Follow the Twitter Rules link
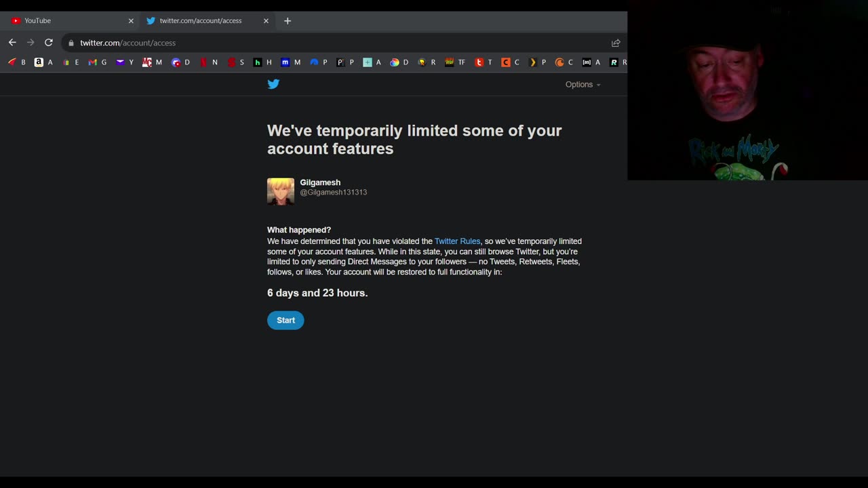This screenshot has height=488, width=868. pyautogui.click(x=457, y=241)
